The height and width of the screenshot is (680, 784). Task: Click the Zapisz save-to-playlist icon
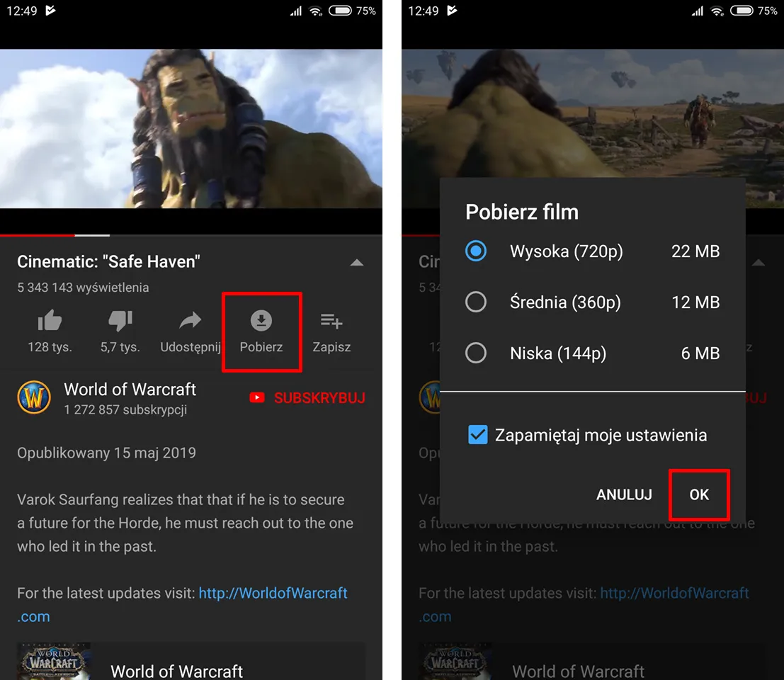tap(331, 320)
